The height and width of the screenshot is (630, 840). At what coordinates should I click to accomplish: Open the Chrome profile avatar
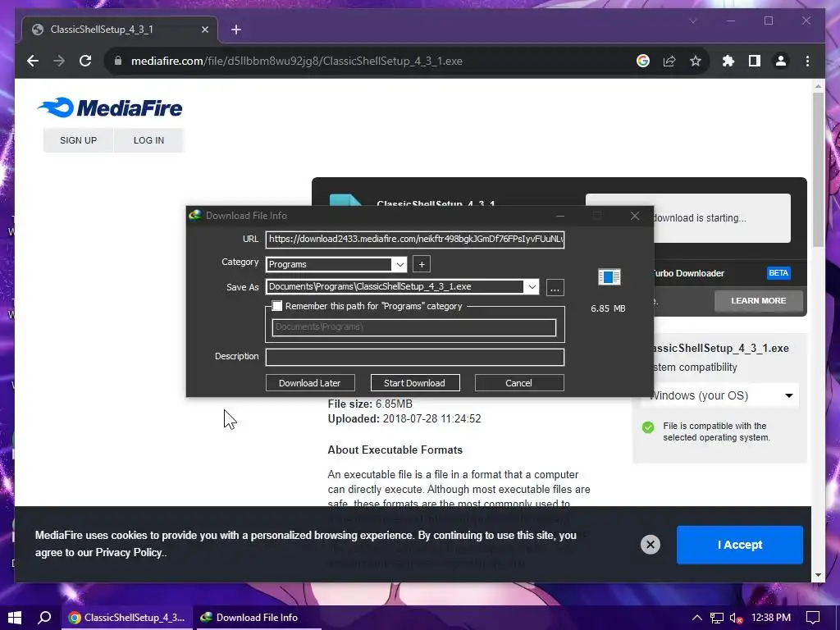781,61
